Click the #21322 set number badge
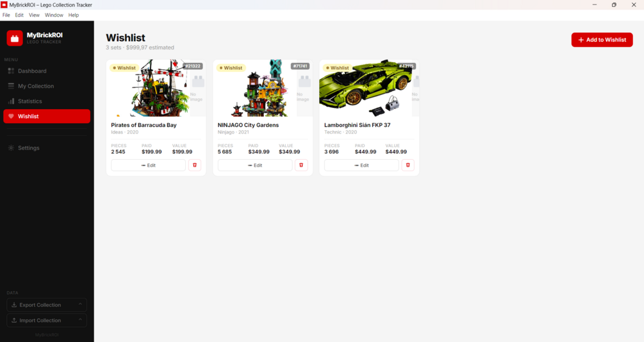The width and height of the screenshot is (644, 342). click(x=193, y=66)
